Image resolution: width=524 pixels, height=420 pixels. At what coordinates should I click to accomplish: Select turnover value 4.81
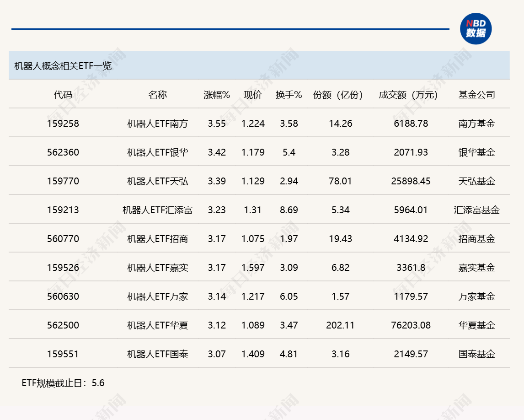(289, 354)
